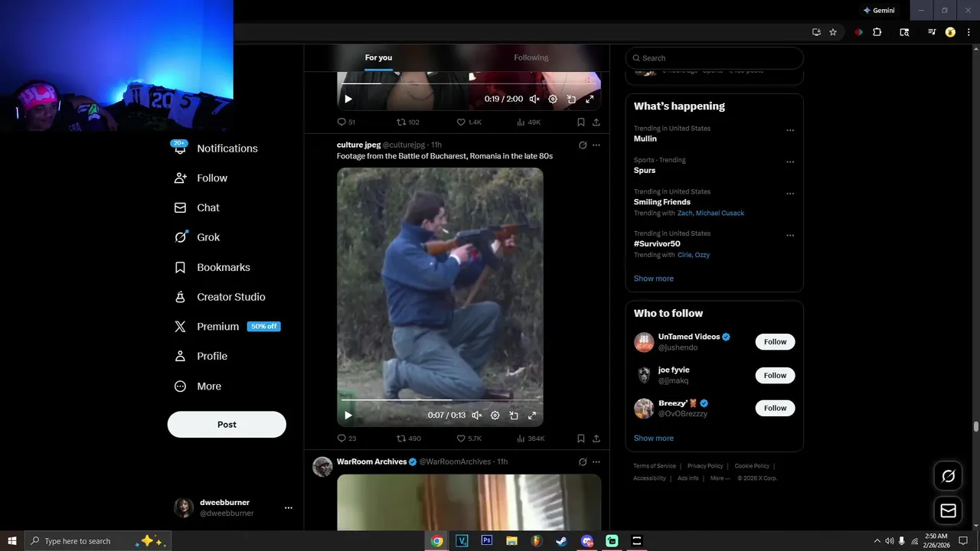This screenshot has height=551, width=980.
Task: Open video settings gear on Bucharest video
Action: 495,416
